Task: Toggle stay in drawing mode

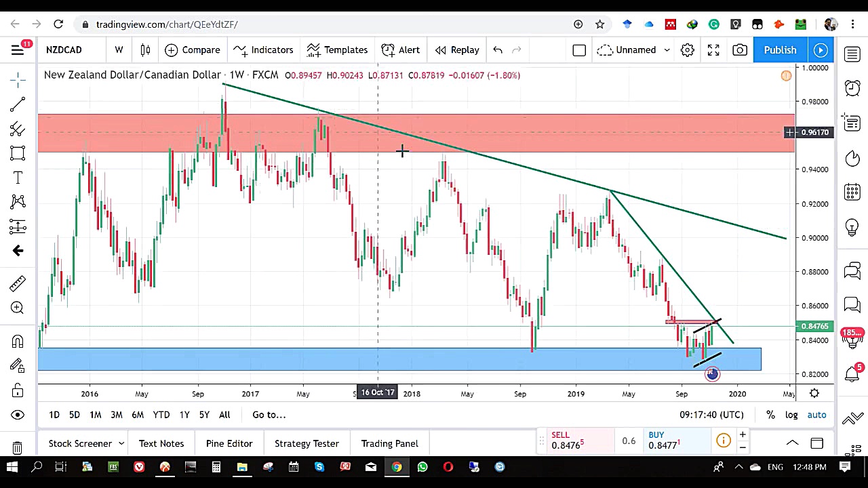Action: click(18, 366)
